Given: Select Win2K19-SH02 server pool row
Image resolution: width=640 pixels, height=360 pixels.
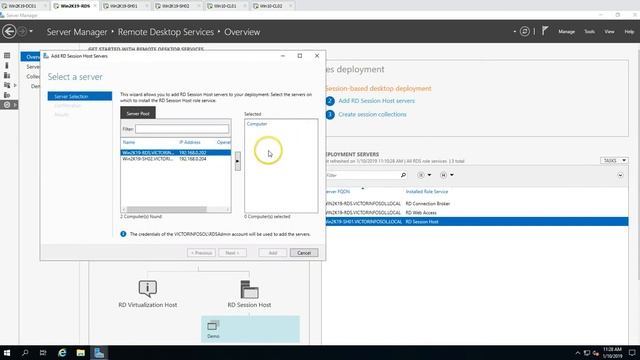Looking at the screenshot, I should 176,159.
